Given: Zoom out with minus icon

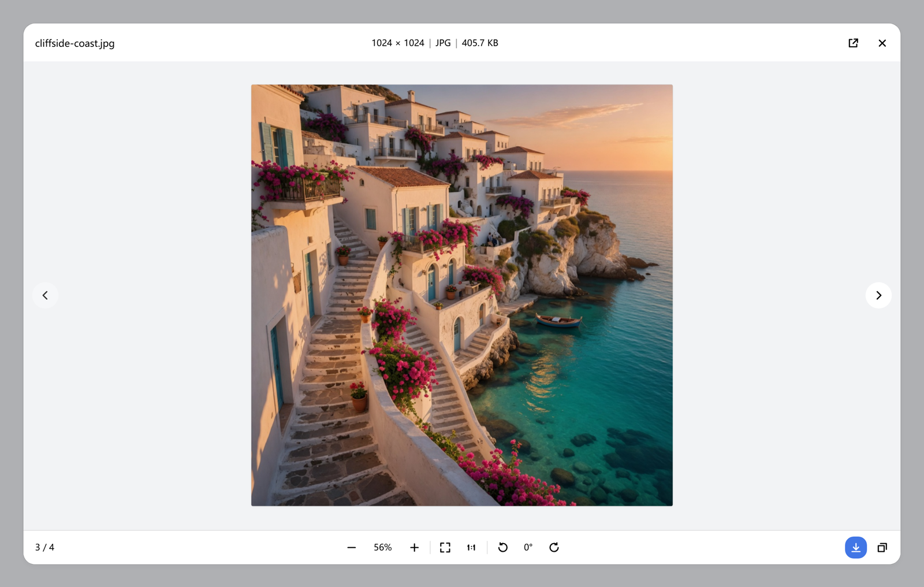Looking at the screenshot, I should (x=351, y=547).
